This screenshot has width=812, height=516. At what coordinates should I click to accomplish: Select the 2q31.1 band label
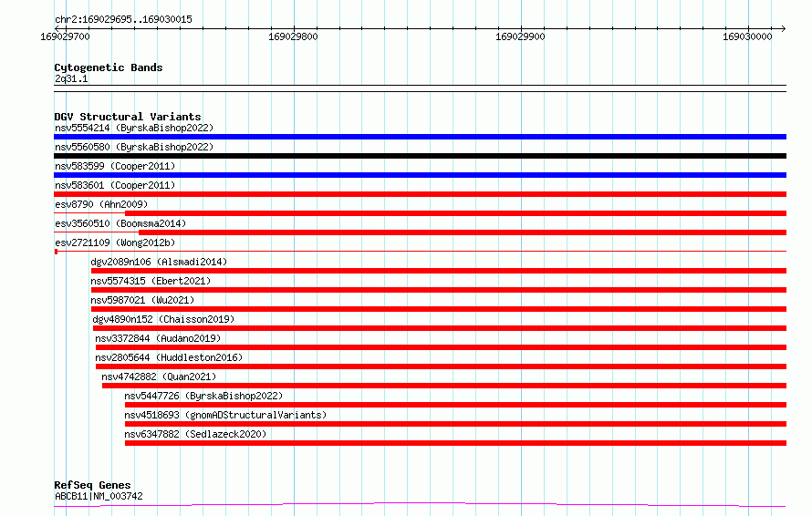(x=71, y=78)
